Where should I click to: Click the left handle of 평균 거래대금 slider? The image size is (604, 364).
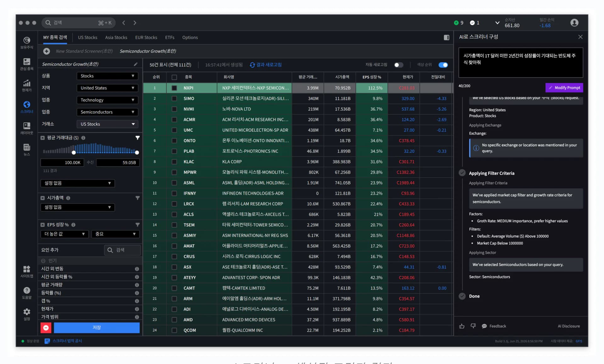tap(74, 152)
